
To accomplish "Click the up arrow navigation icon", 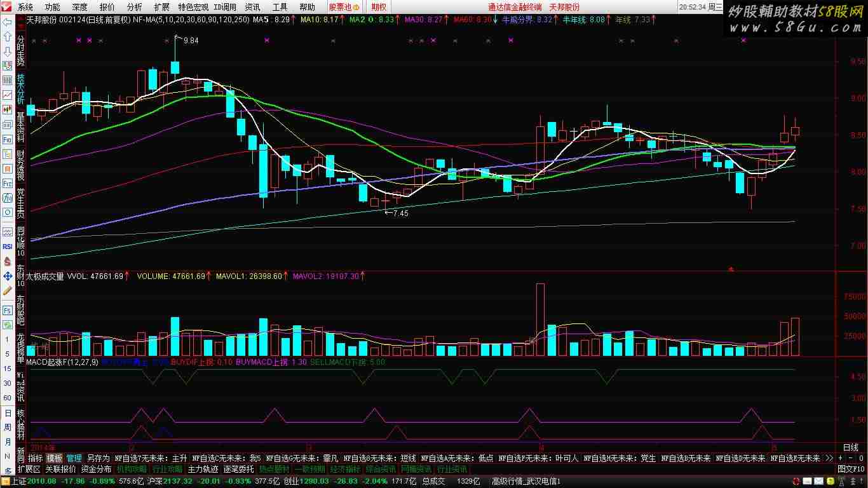I will 7,36.
